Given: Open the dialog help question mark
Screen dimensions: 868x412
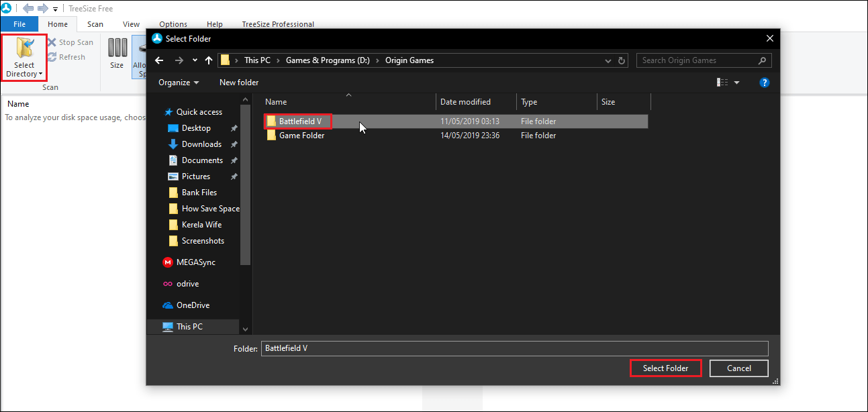Looking at the screenshot, I should point(764,83).
